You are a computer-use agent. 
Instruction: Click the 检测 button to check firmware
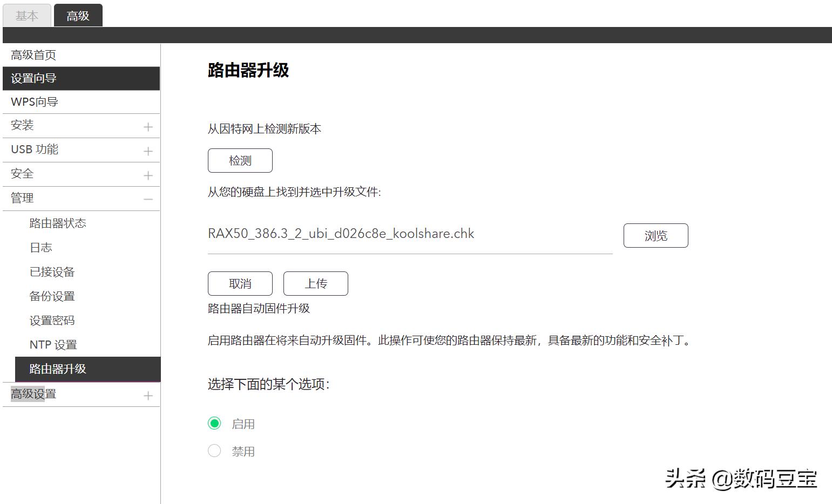[240, 160]
